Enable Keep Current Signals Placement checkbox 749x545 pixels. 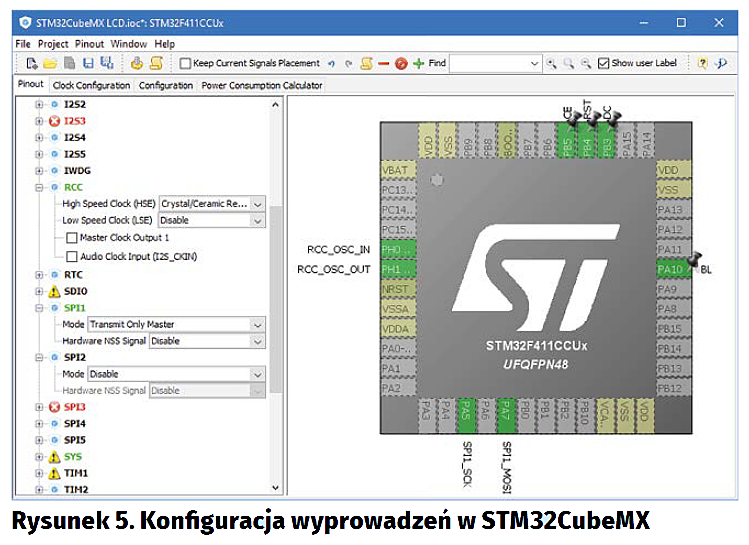click(185, 63)
